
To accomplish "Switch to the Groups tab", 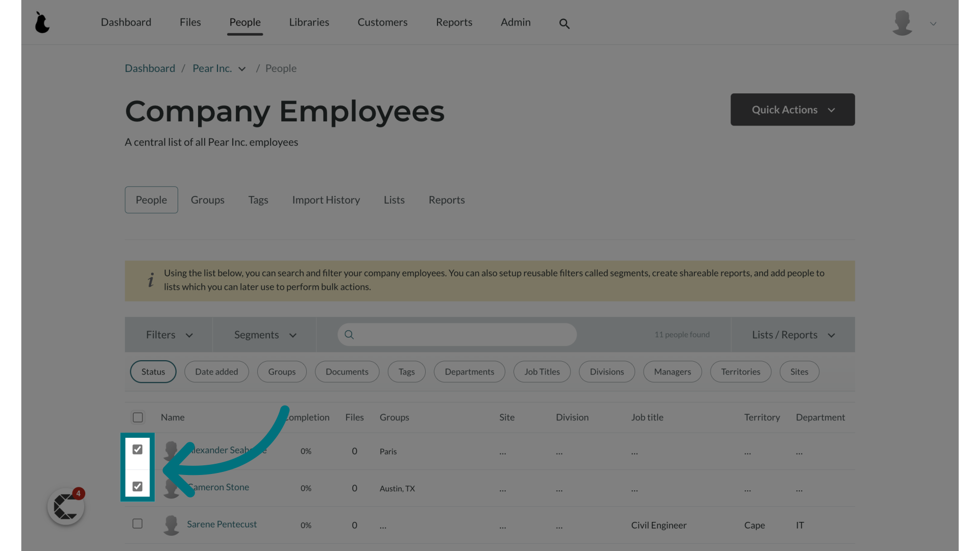I will (x=207, y=200).
